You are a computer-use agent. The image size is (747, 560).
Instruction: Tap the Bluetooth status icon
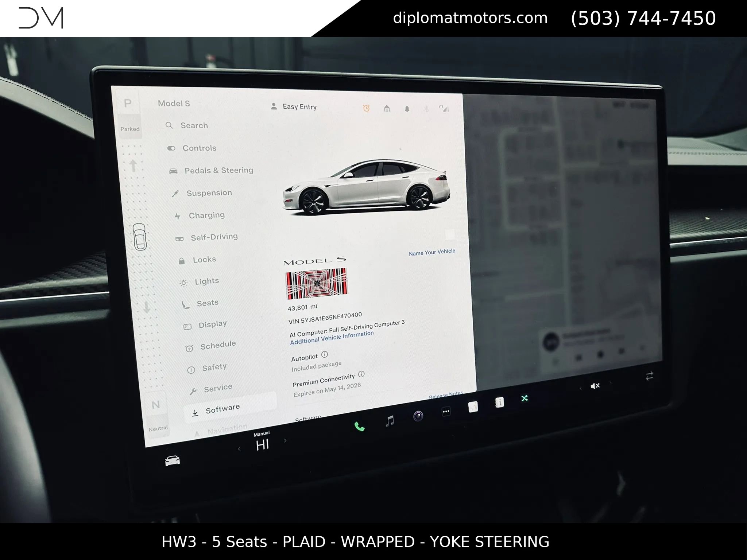click(x=426, y=109)
